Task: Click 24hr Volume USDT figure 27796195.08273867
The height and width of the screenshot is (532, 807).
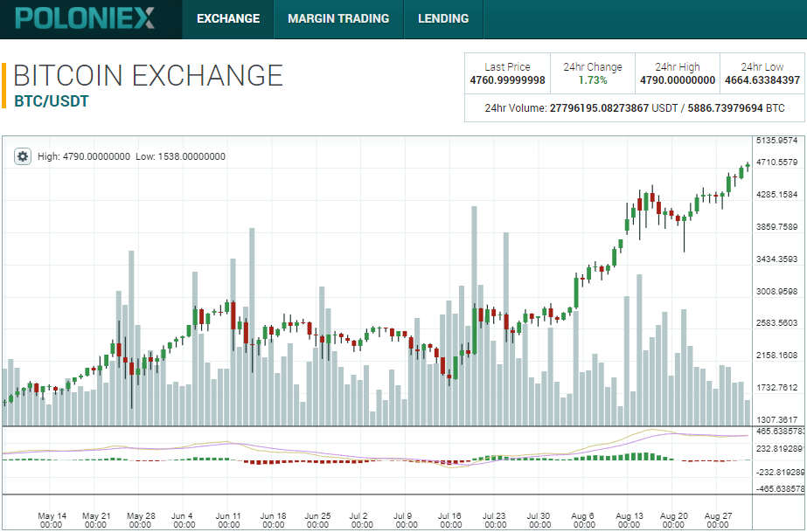Action: point(599,108)
